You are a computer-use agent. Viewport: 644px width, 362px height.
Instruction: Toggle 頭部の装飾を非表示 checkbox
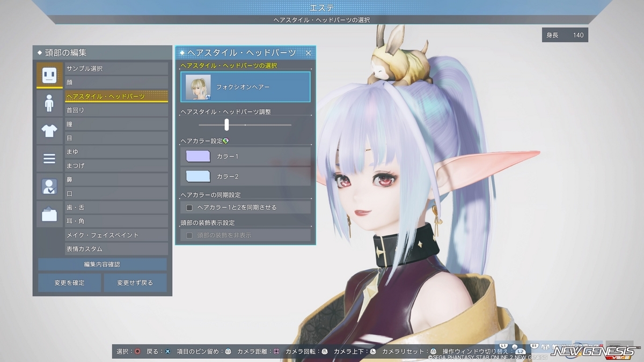coord(189,235)
